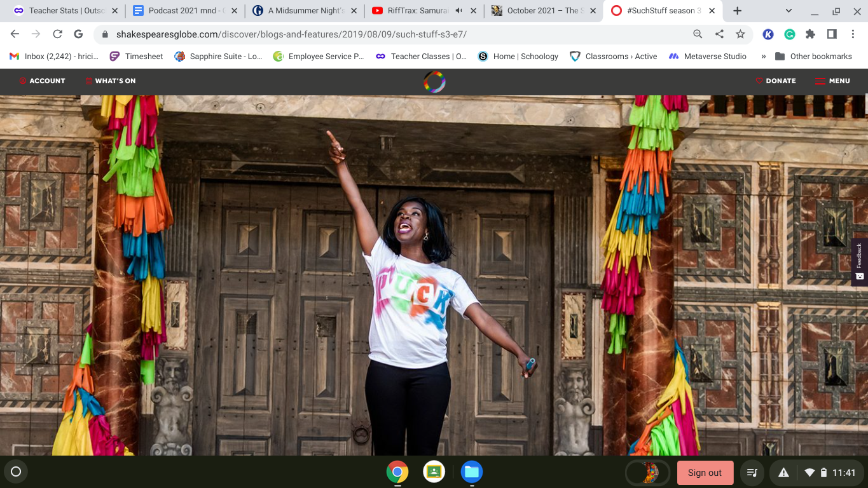Viewport: 868px width, 488px height.
Task: Bookmark this page with star icon
Action: coord(740,34)
